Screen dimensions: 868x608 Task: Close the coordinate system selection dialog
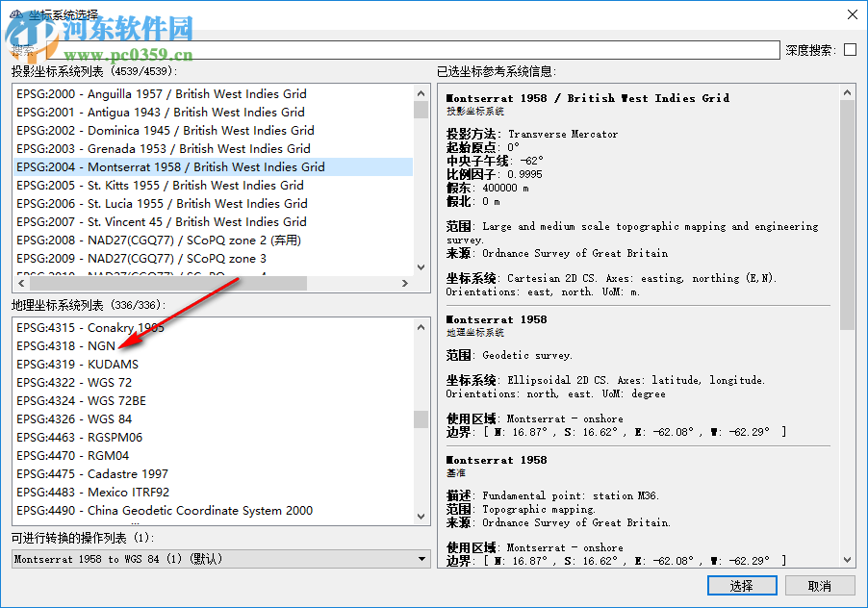853,14
